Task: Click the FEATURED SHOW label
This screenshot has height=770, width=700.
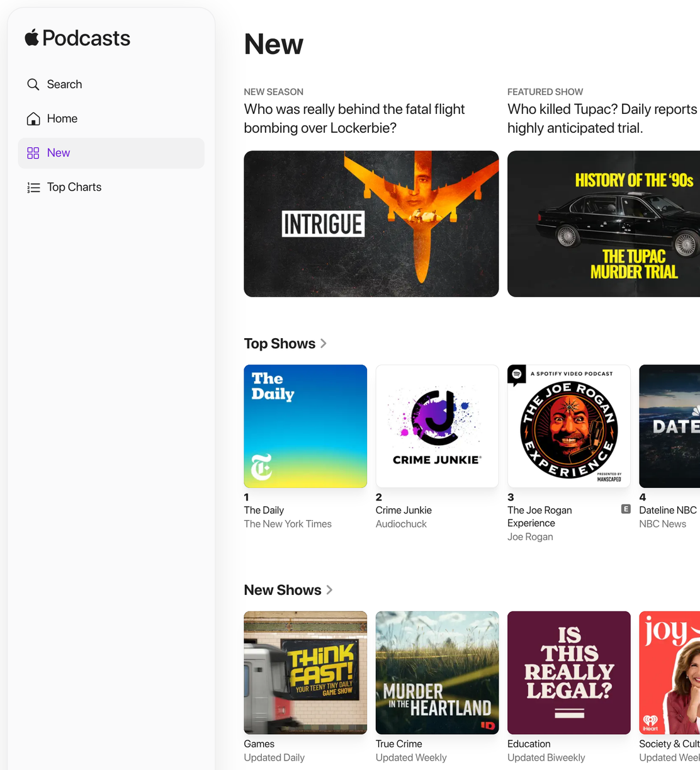Action: coord(545,92)
